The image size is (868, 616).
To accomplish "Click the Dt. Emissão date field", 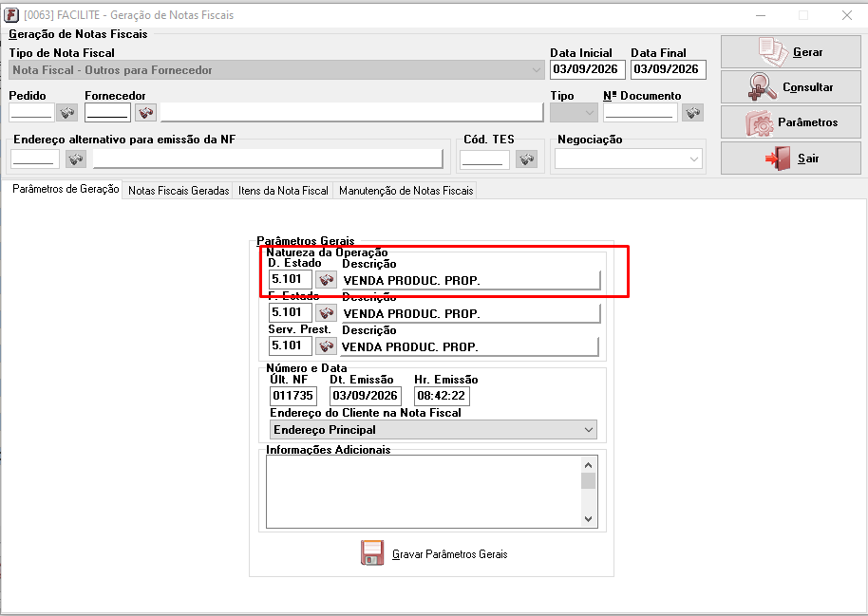I will point(366,396).
